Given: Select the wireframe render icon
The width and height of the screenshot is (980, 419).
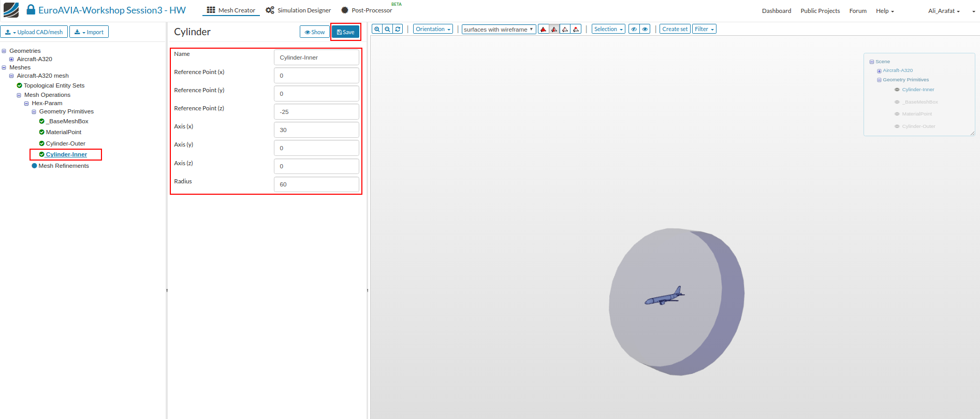Looking at the screenshot, I should coord(565,29).
